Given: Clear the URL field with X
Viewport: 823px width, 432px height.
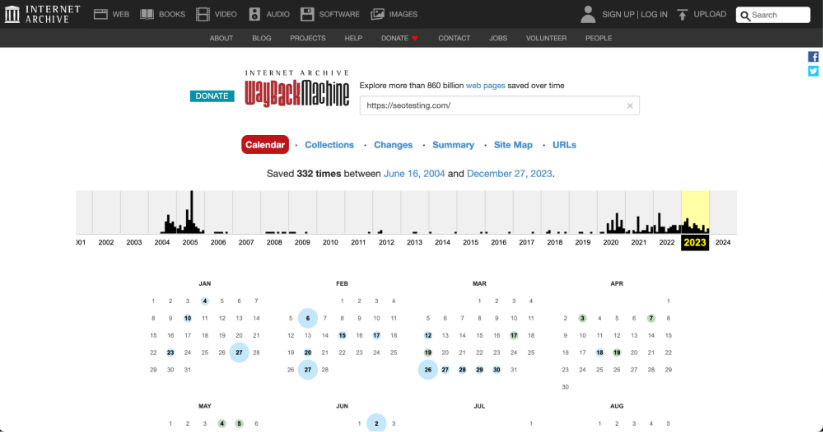Looking at the screenshot, I should click(x=630, y=106).
